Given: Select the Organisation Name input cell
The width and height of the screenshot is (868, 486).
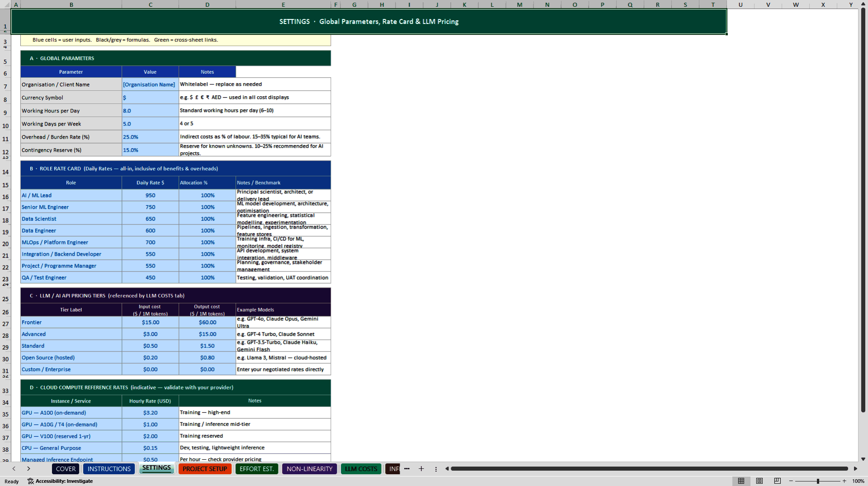Looking at the screenshot, I should (150, 84).
